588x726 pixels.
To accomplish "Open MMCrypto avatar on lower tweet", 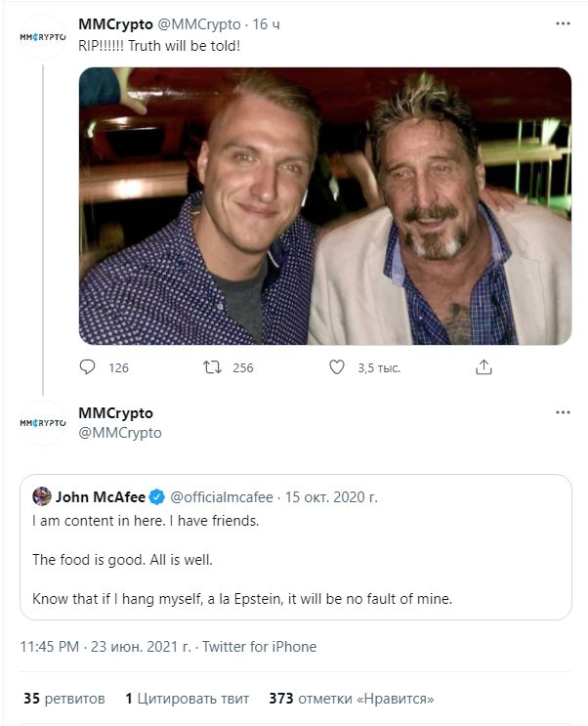I will pyautogui.click(x=43, y=423).
